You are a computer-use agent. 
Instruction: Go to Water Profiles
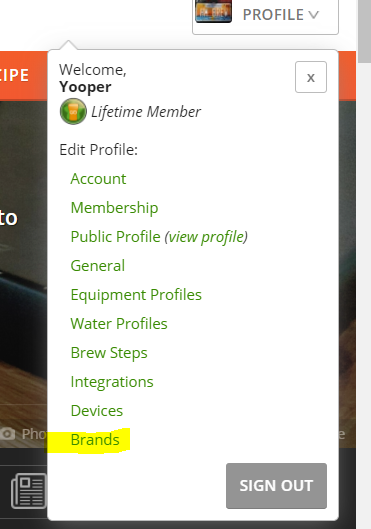coord(119,324)
